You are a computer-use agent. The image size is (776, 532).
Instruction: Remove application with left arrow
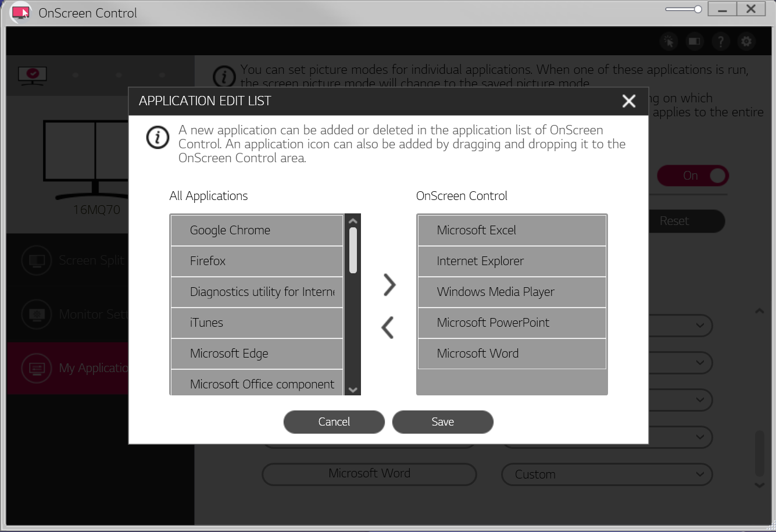point(388,327)
